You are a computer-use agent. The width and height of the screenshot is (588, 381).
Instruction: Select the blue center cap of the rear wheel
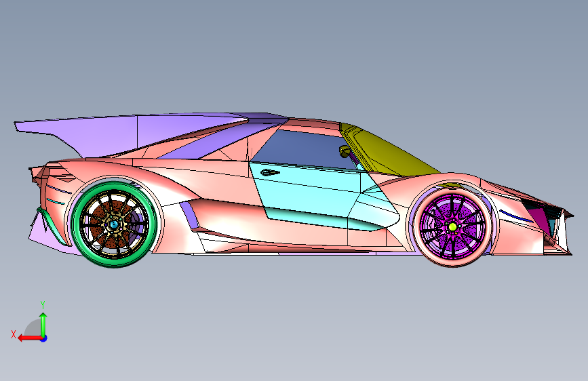pos(114,224)
